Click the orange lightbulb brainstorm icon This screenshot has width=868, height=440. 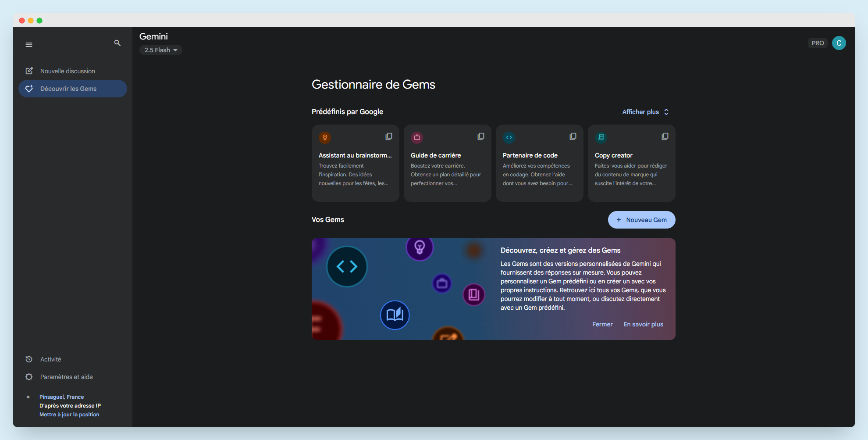tap(325, 137)
